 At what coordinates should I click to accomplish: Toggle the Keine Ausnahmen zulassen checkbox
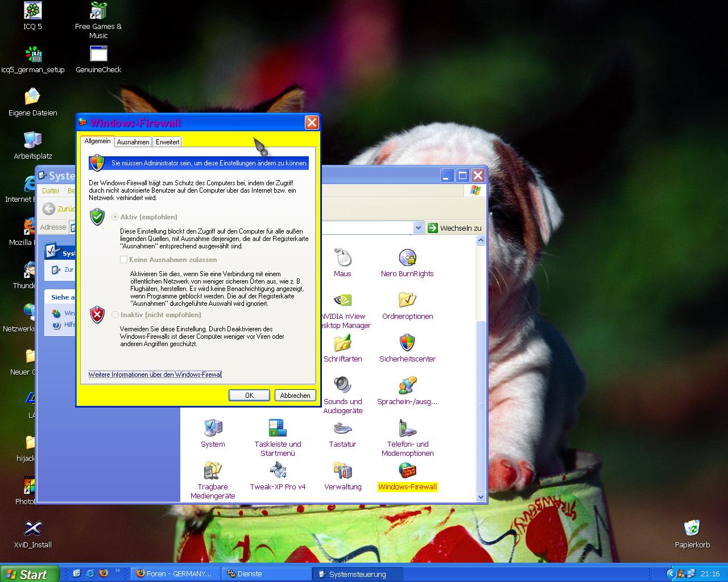(124, 260)
